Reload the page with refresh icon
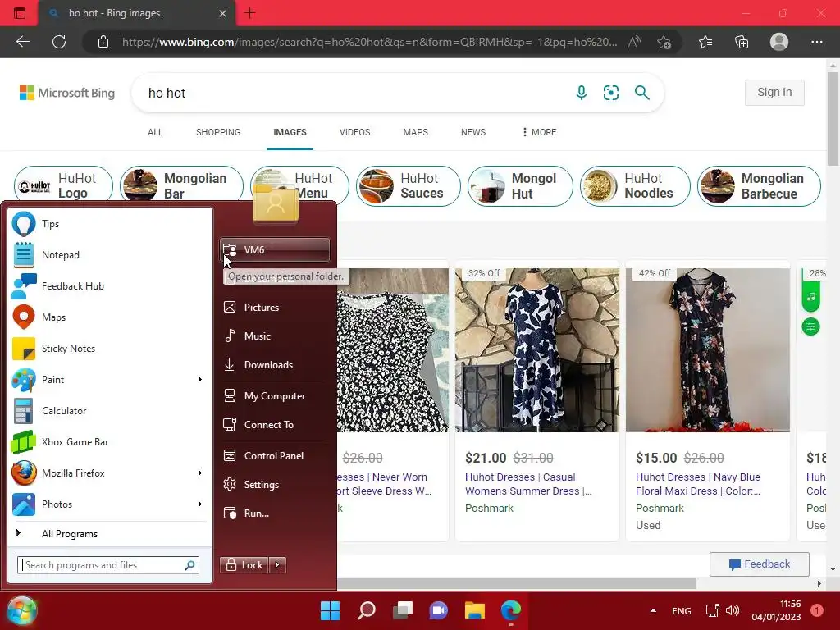The height and width of the screenshot is (630, 840). (x=59, y=42)
